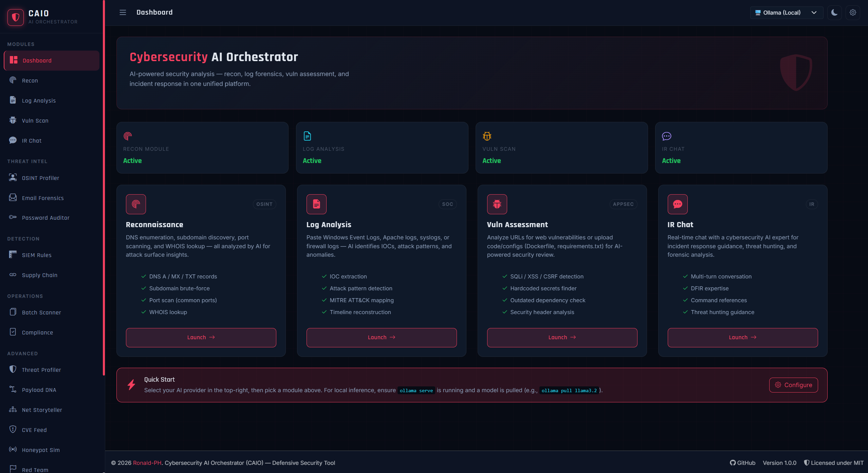Screen dimensions: 868x473
Task: Click the IR Chat card chat icon
Action: 678,204
